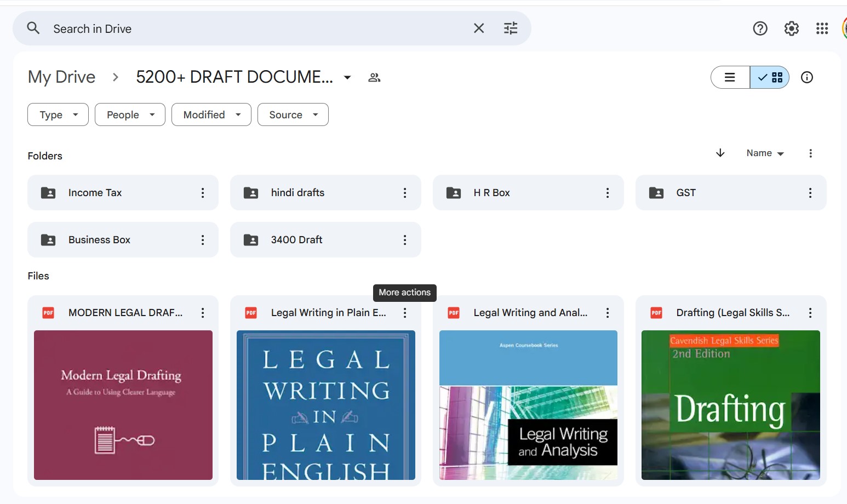The height and width of the screenshot is (504, 847).
Task: Click PDF icon of Legal Writing in Plain E...
Action: pyautogui.click(x=251, y=313)
